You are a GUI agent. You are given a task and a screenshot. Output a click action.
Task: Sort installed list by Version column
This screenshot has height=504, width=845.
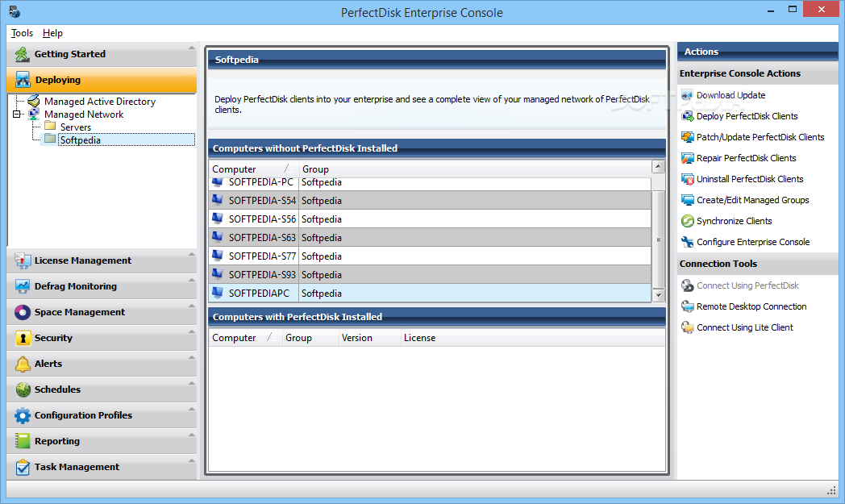[x=369, y=338]
